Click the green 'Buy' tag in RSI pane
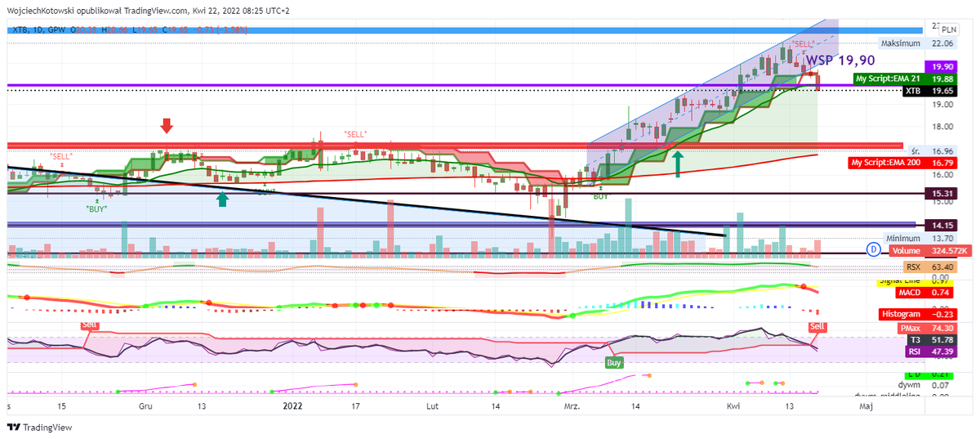The image size is (980, 439). coord(613,361)
